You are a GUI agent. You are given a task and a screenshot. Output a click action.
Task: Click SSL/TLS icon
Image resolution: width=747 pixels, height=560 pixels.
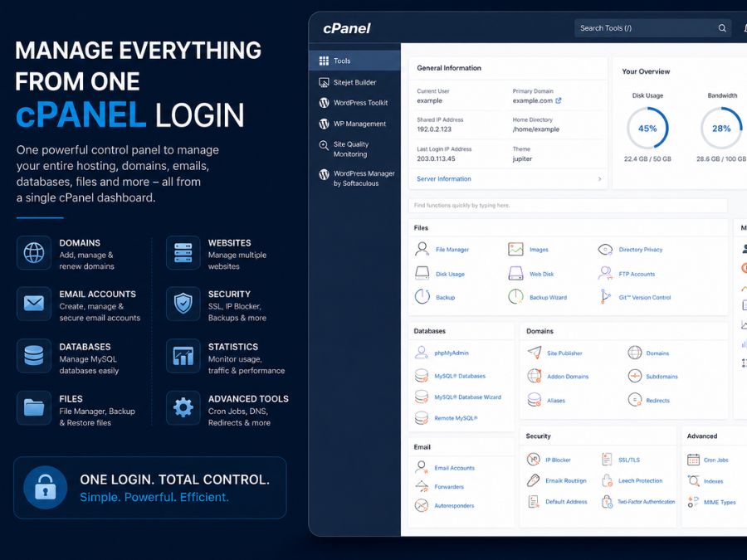coord(607,460)
